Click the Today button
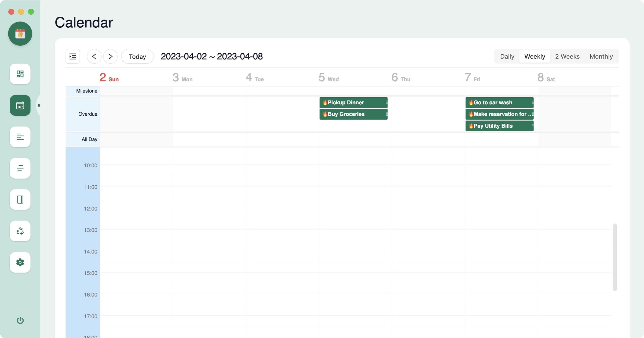The height and width of the screenshot is (338, 644). pos(137,56)
